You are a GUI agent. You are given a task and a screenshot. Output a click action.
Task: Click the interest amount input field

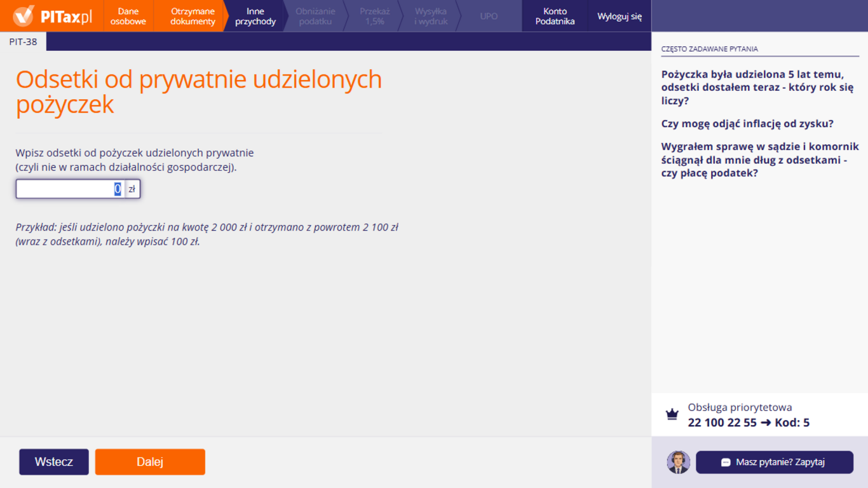[x=70, y=188]
